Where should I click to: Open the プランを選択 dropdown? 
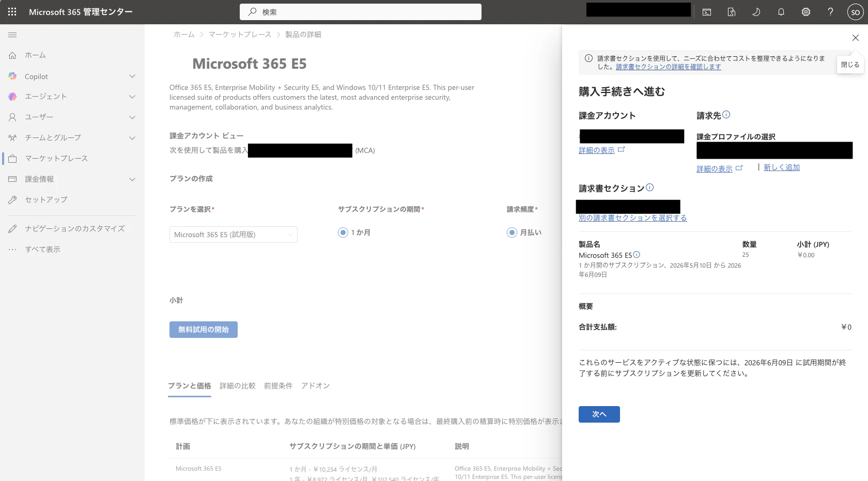pos(234,235)
